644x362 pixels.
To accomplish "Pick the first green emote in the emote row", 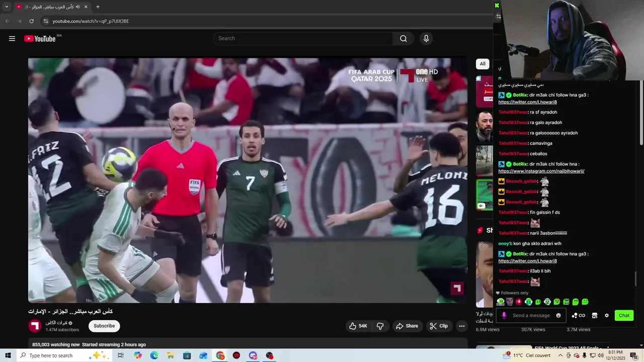I will (501, 302).
